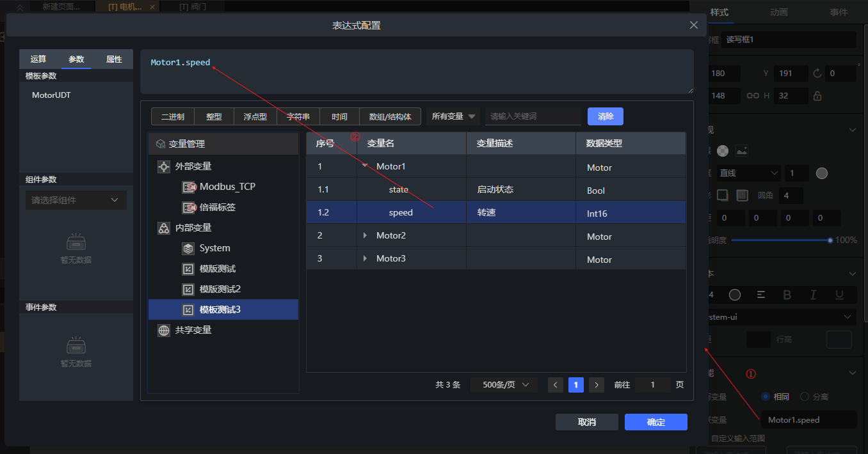This screenshot has height=454, width=868.
Task: Go to previous page of variable table
Action: click(x=556, y=385)
